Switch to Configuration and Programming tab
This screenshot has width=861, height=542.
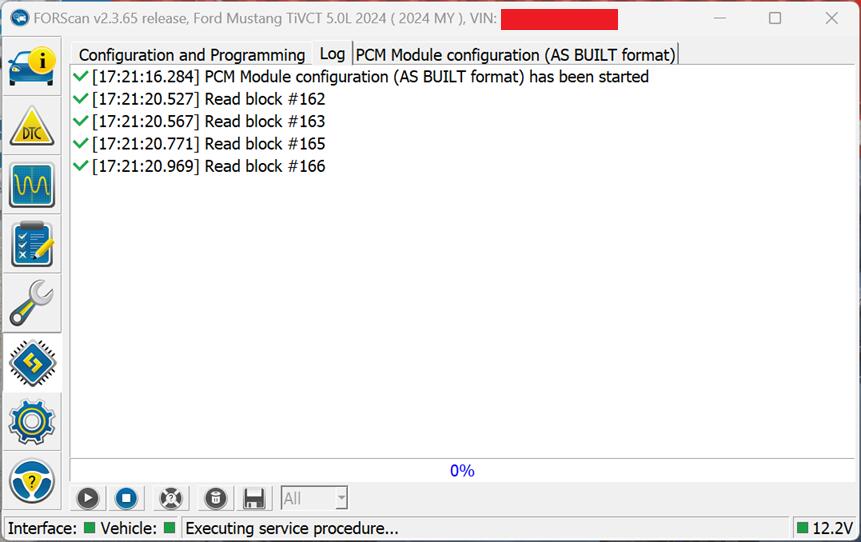click(x=192, y=55)
